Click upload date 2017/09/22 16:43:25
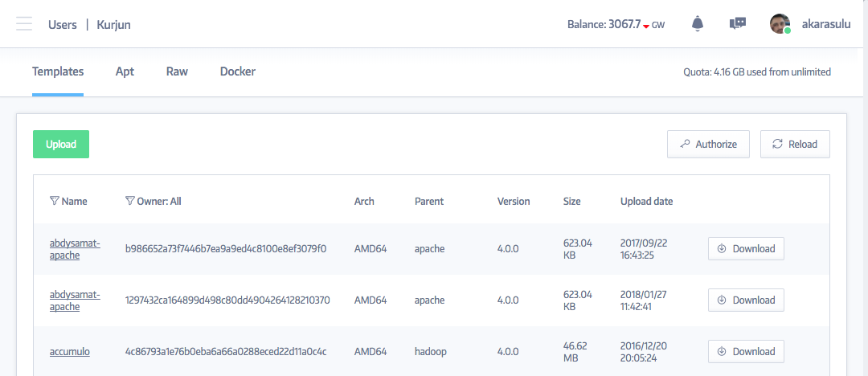The width and height of the screenshot is (868, 376). click(x=644, y=248)
